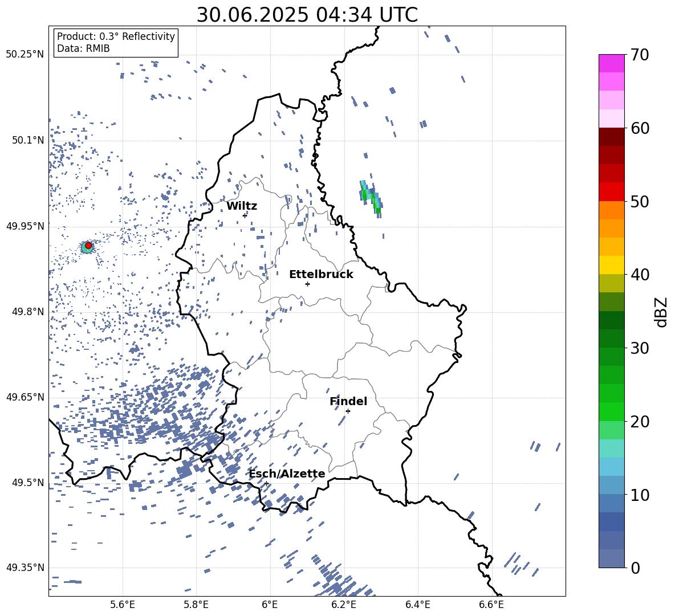Click the colorbar tick label 20
This screenshot has height=616, width=675.
click(640, 421)
